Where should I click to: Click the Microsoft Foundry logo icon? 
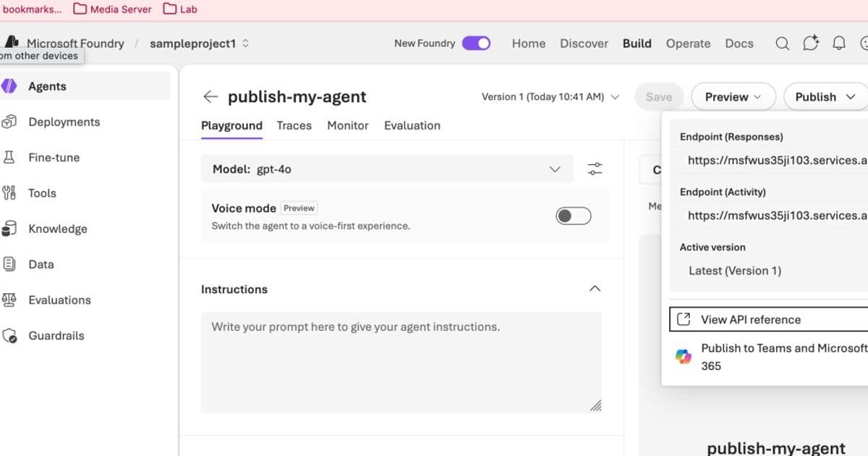click(11, 42)
